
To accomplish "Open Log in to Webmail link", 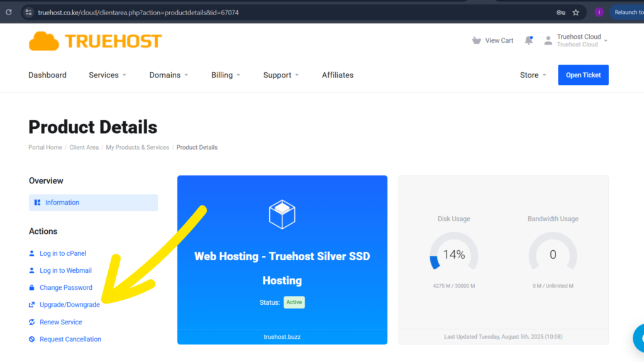I will pyautogui.click(x=65, y=270).
